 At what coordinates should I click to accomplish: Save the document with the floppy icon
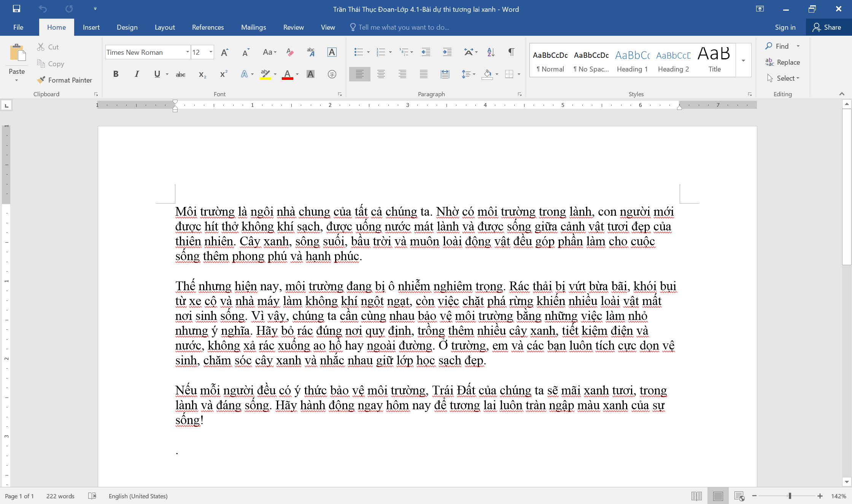tap(16, 9)
